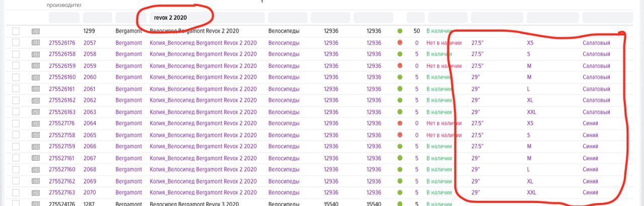Viewport: 644px width, 206px height.
Task: Click the XS size cell in row 2064
Action: (530, 124)
